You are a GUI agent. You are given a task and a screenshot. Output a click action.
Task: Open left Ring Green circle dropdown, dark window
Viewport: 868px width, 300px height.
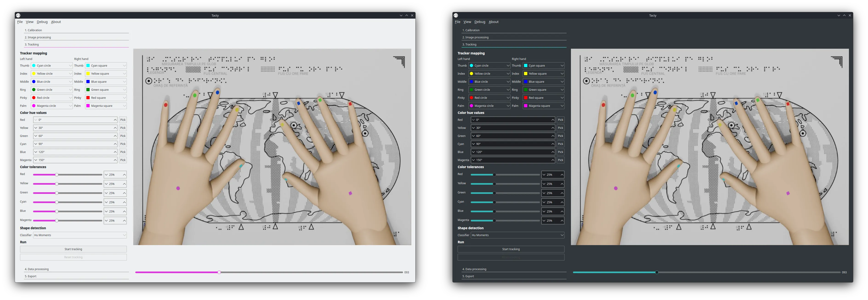pyautogui.click(x=490, y=90)
